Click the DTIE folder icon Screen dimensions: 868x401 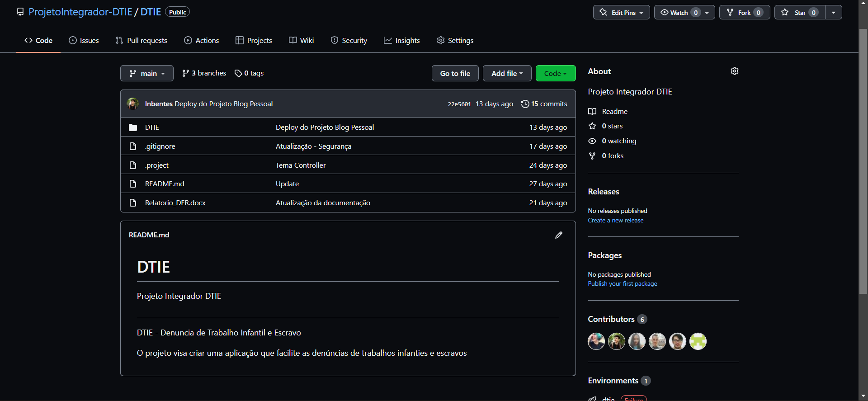click(133, 127)
